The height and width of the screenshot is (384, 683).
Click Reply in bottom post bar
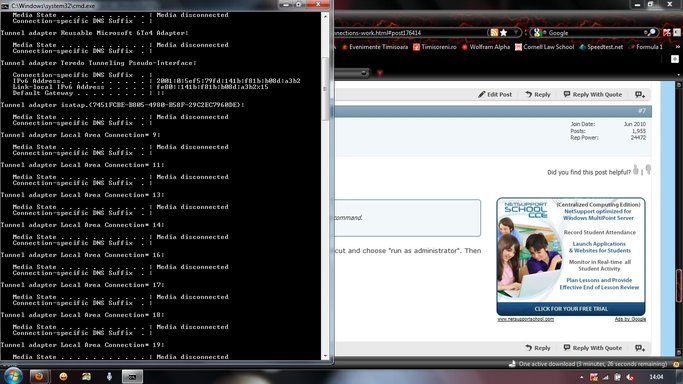tap(538, 348)
